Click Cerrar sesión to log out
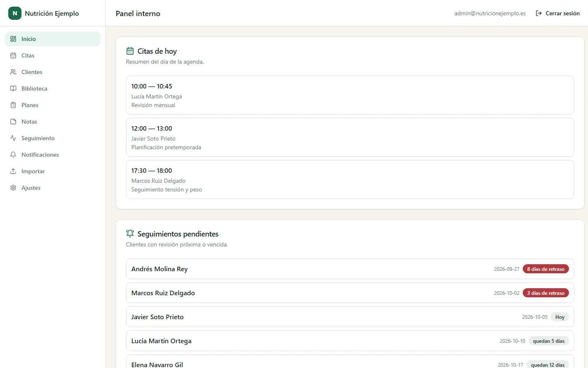The width and height of the screenshot is (588, 368). (557, 13)
